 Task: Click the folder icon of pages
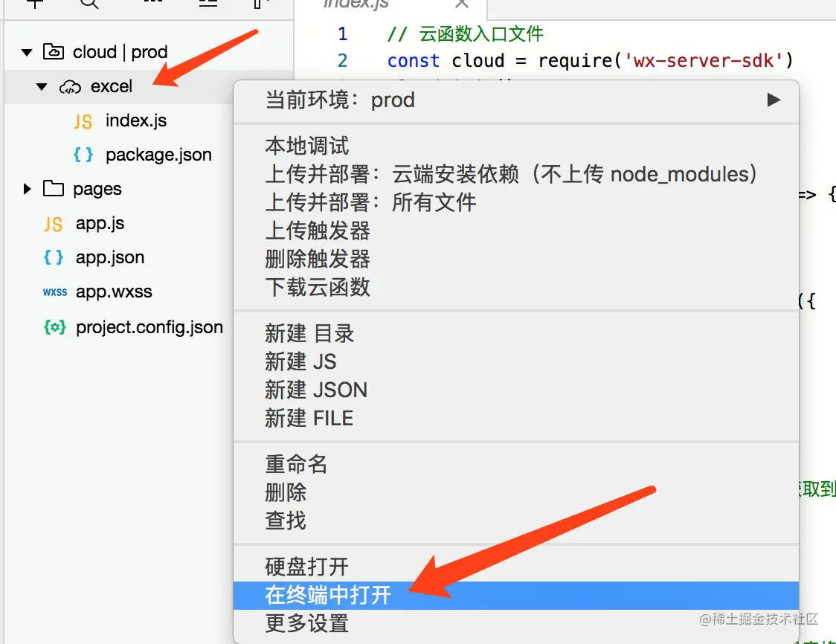(54, 188)
